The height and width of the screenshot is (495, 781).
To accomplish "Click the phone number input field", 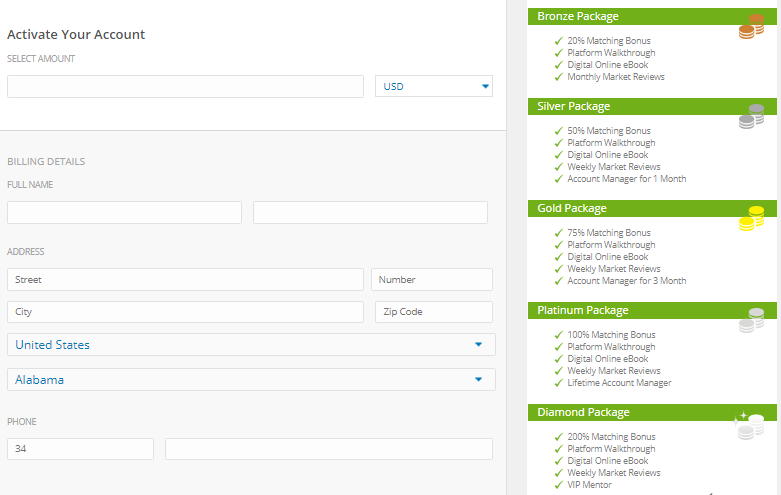I will click(x=329, y=449).
